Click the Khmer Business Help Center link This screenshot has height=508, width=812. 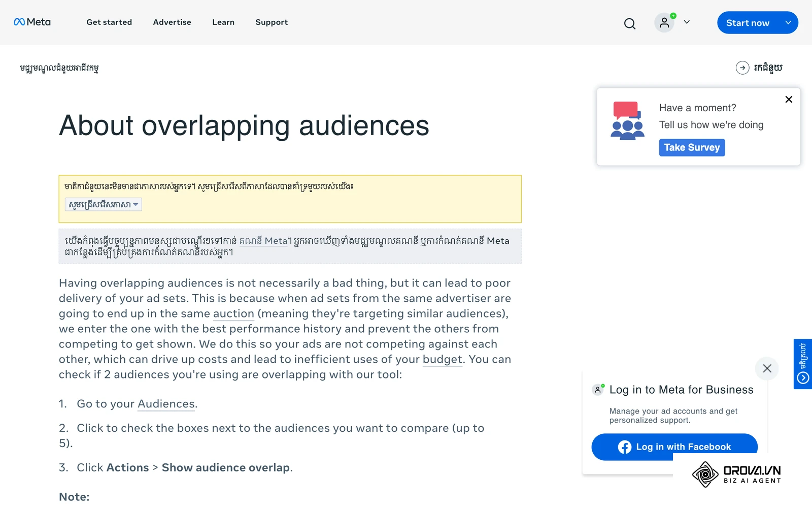point(59,68)
